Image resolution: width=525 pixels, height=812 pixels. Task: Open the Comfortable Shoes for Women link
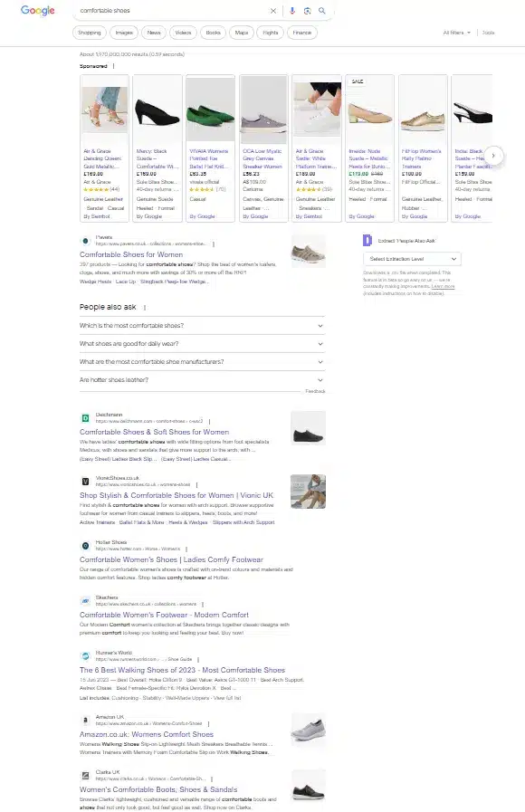tap(131, 254)
